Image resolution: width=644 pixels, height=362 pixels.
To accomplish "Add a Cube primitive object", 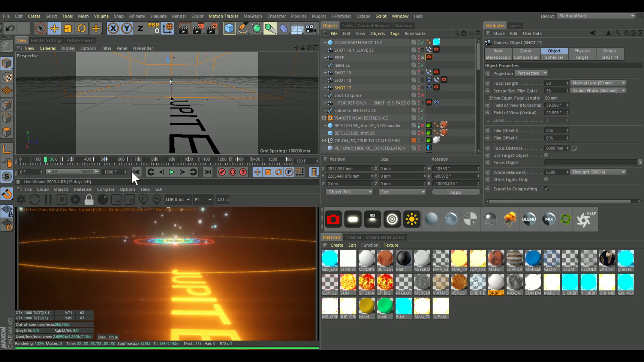I will click(229, 28).
